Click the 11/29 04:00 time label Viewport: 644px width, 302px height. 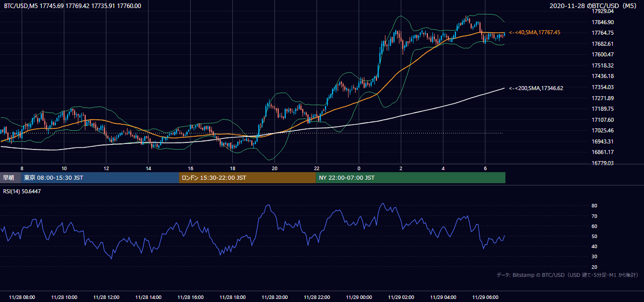pyautogui.click(x=443, y=297)
